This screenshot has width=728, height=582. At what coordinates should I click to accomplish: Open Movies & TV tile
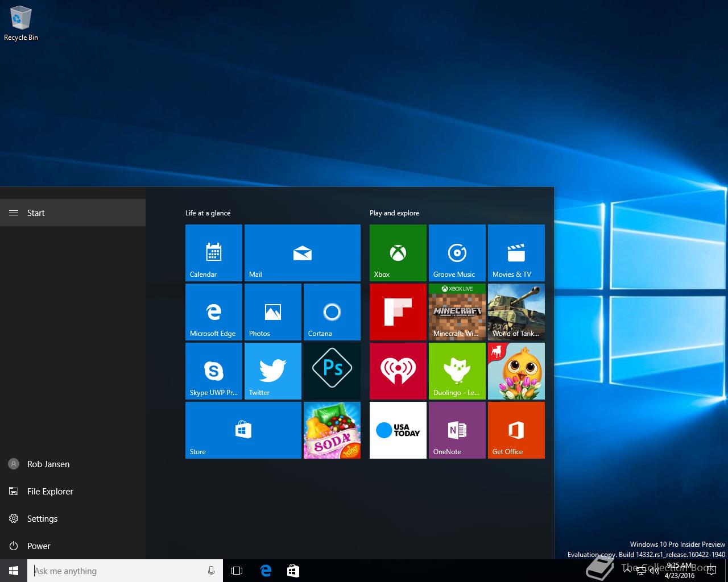[x=516, y=253]
